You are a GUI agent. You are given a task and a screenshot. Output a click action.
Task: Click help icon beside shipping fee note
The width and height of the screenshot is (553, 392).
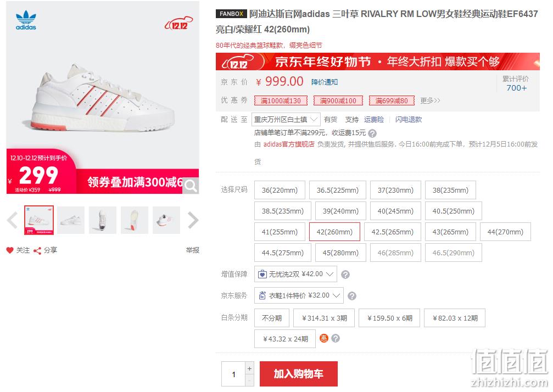pos(372,133)
